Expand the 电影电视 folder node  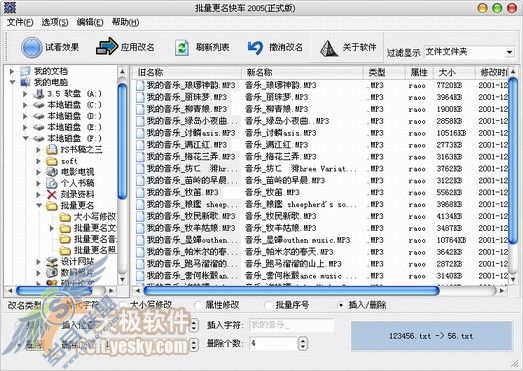(38, 172)
